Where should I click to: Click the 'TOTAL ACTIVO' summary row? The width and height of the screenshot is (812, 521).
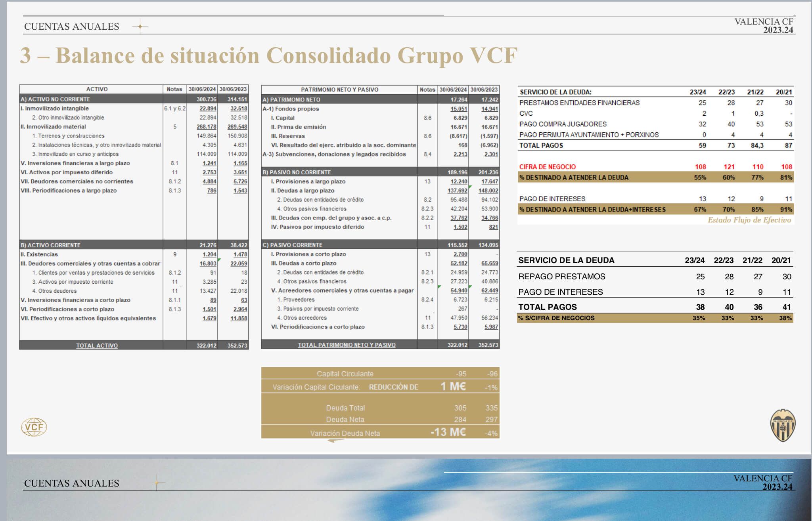[x=97, y=345]
